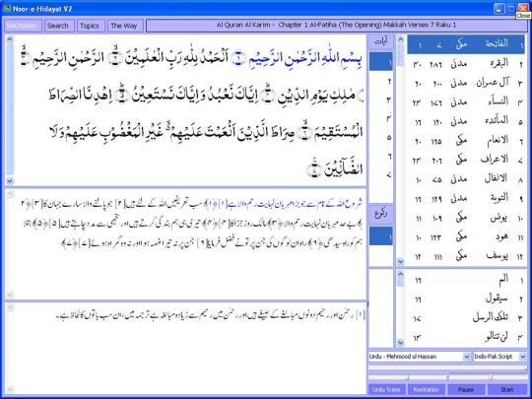Image resolution: width=532 pixels, height=399 pixels.
Task: Click the left slider above the Urdu Trans button
Action: [407, 377]
